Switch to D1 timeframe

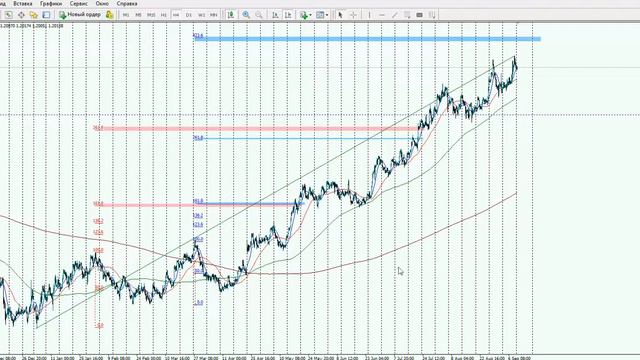(x=189, y=15)
